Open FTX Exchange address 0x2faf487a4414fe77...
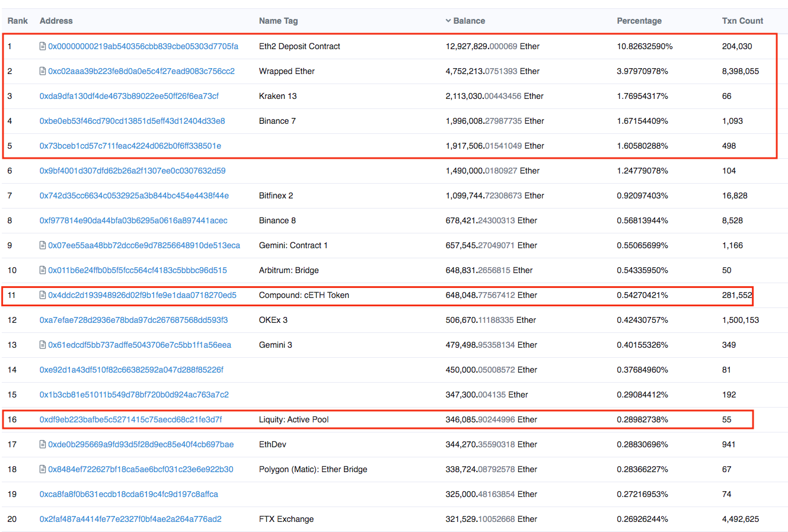This screenshot has width=788, height=532. (130, 519)
